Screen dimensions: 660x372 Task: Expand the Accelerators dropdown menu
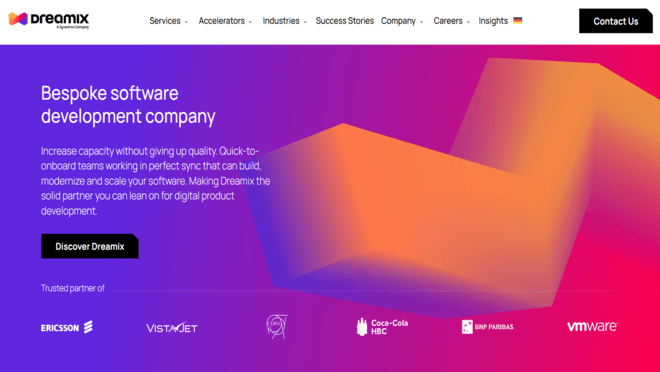click(225, 21)
